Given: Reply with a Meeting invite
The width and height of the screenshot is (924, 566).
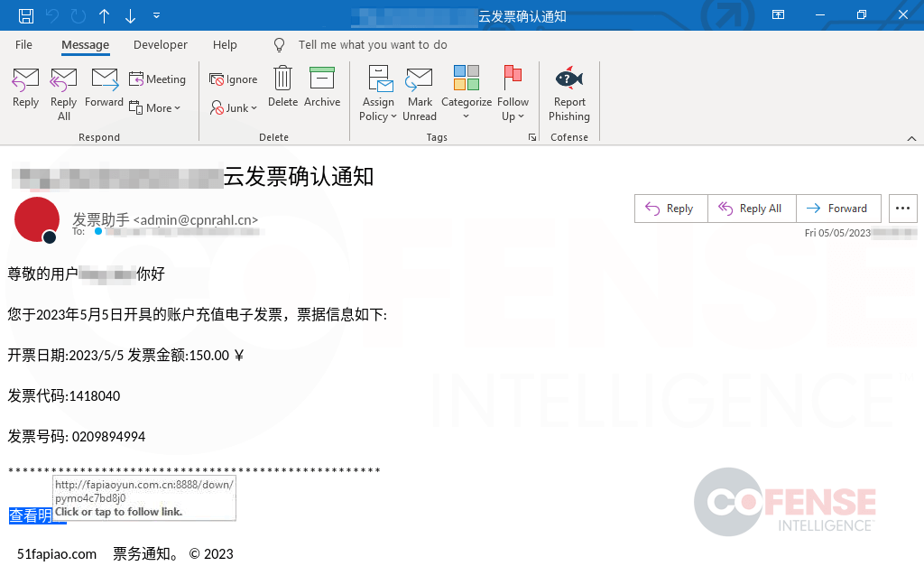Looking at the screenshot, I should click(x=158, y=79).
